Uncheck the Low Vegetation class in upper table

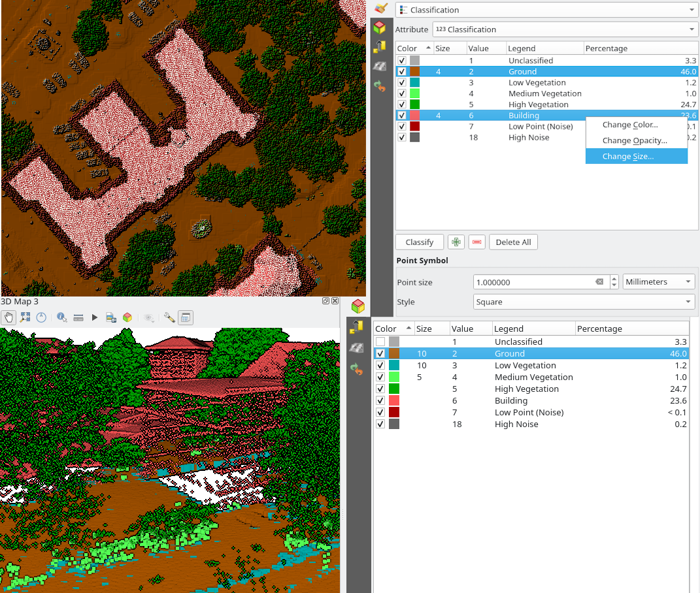pos(402,83)
